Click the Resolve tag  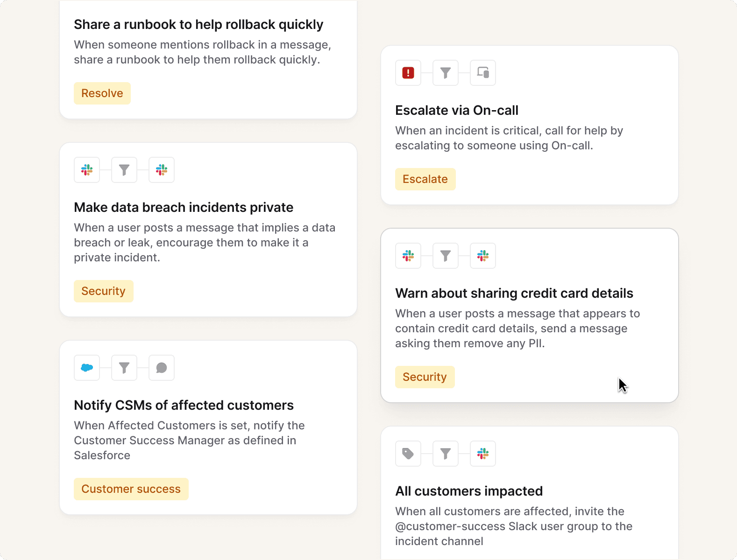point(102,93)
